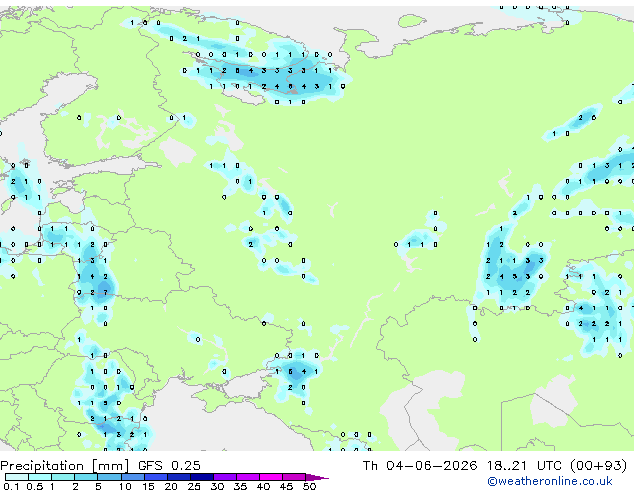Click the '(00+93)' forecast offset text

click(599, 465)
